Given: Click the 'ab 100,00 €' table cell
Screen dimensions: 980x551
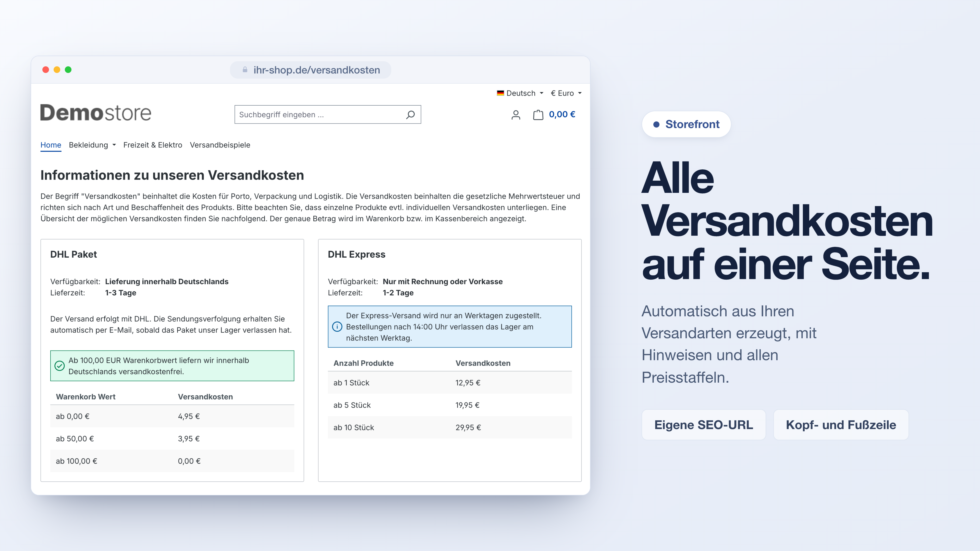Looking at the screenshot, I should click(x=77, y=461).
